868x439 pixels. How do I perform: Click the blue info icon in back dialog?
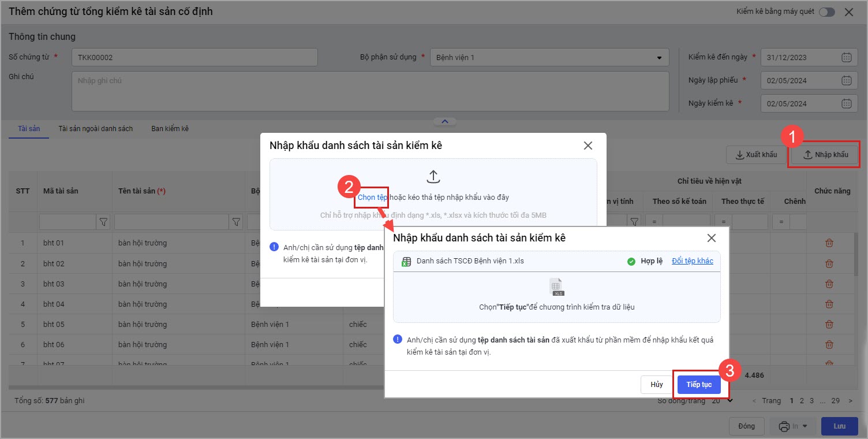[274, 247]
